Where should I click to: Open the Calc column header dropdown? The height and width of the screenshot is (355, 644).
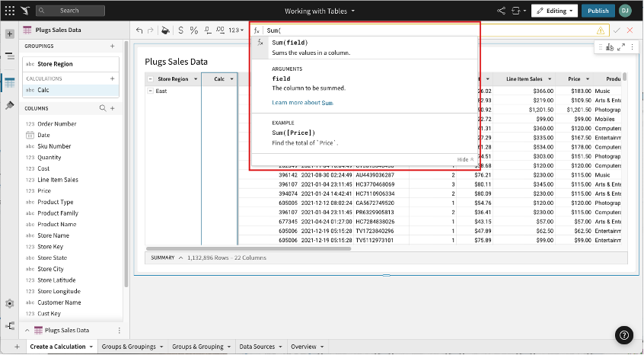pyautogui.click(x=231, y=79)
